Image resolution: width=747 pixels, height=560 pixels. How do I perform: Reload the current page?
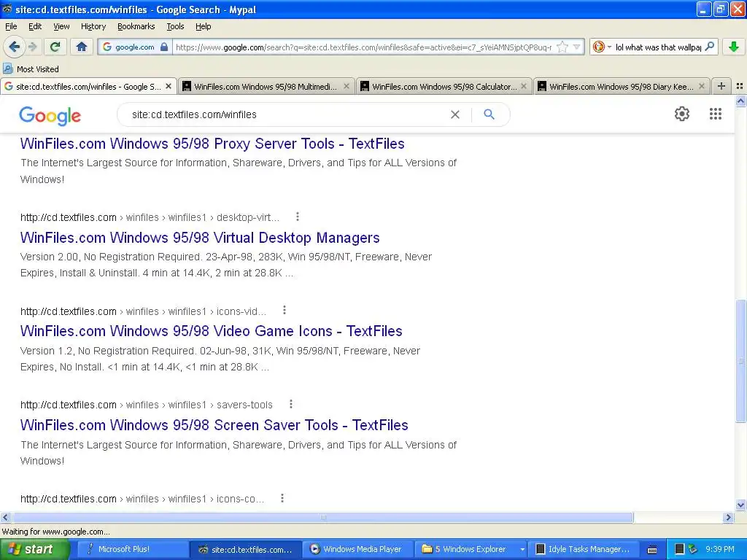[55, 47]
